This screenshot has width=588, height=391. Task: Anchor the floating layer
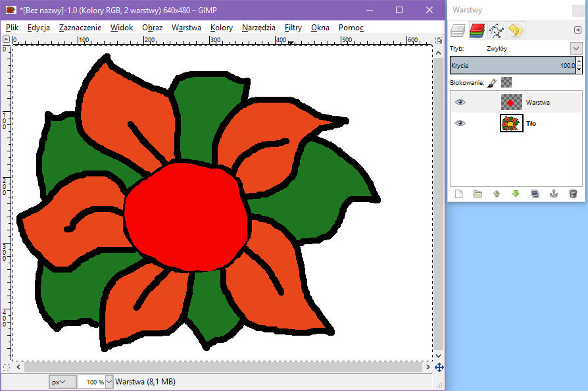[x=554, y=194]
